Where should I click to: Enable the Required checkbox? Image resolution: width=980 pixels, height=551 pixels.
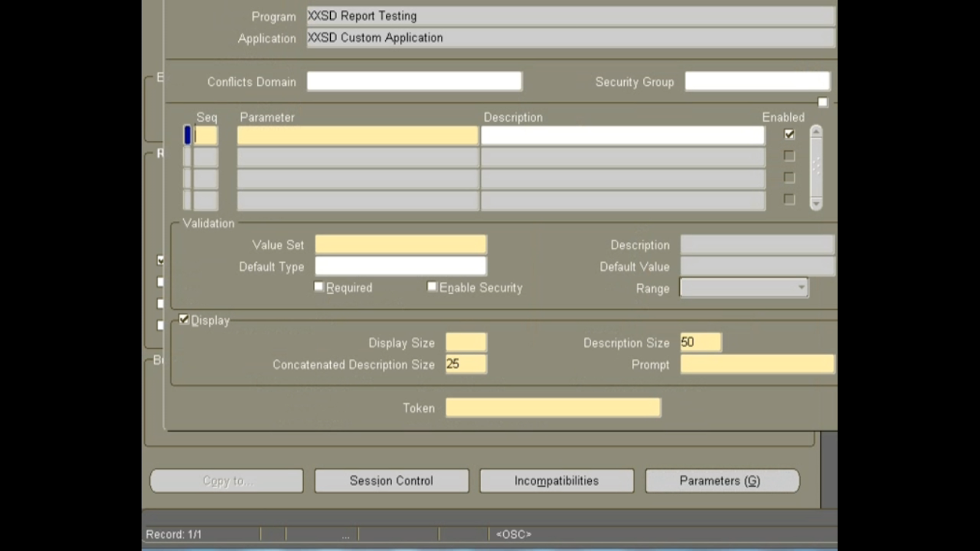pyautogui.click(x=318, y=286)
